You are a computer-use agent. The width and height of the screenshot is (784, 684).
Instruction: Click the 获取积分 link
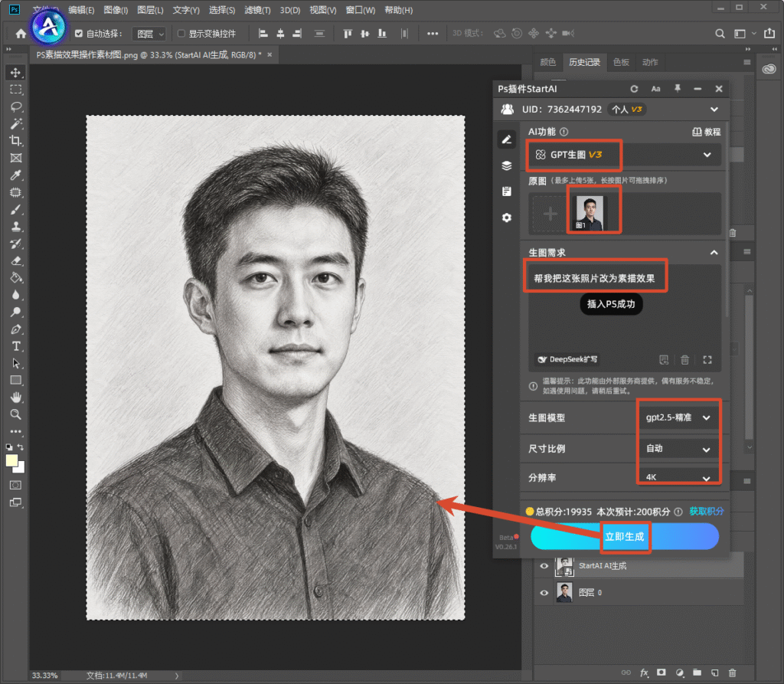[x=707, y=512]
